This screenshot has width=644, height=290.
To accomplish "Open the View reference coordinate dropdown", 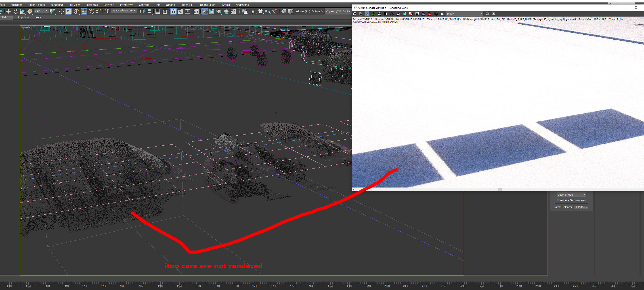I will 41,11.
